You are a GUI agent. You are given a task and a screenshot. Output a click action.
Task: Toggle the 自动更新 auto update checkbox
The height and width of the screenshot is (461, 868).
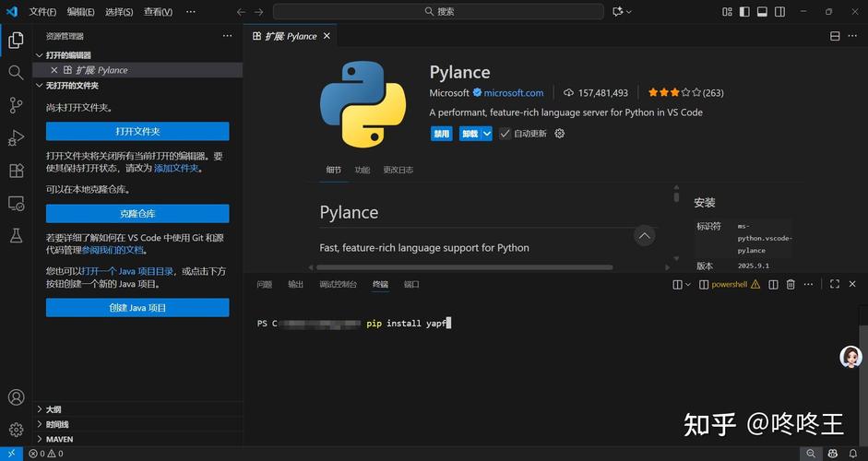(x=505, y=134)
